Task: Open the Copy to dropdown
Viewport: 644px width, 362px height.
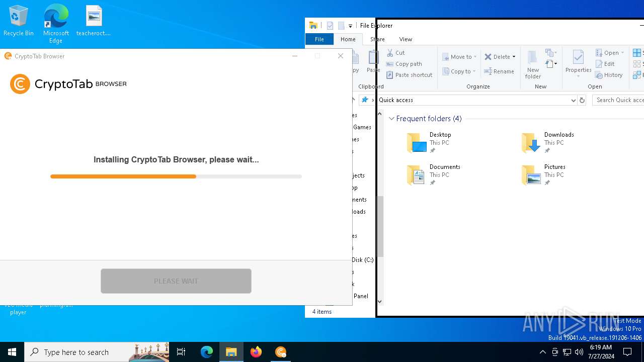Action: click(459, 71)
